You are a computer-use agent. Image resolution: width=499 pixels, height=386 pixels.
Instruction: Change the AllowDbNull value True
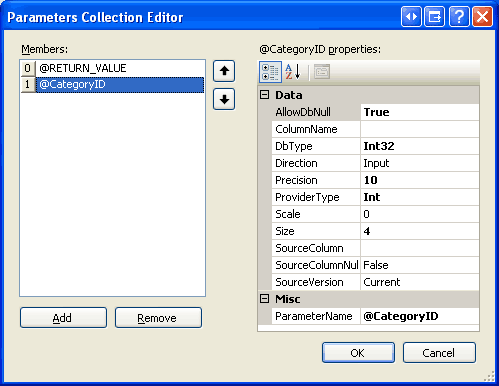coord(420,112)
